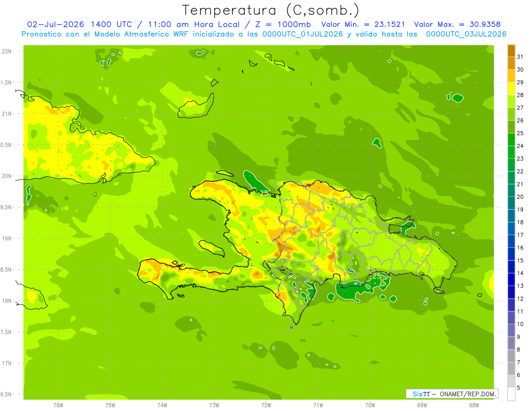Viewport: 532px width, 411px height.
Task: Click legend value '5'
Action: click(x=519, y=388)
